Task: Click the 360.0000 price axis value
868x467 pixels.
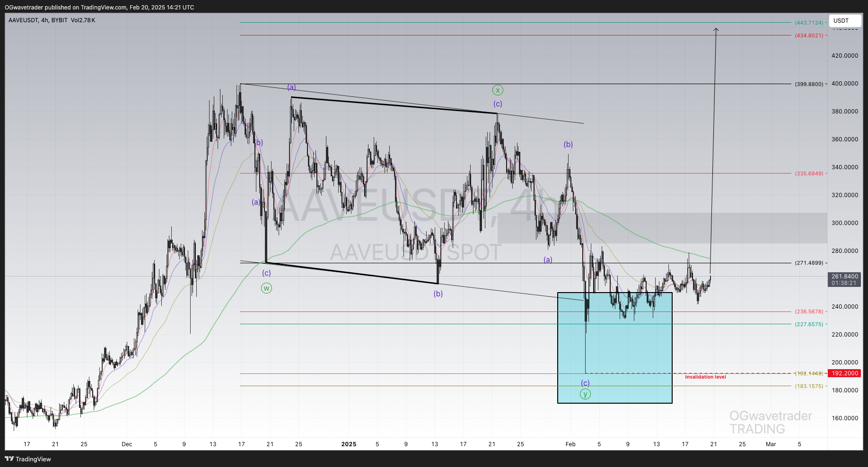Action: (845, 139)
